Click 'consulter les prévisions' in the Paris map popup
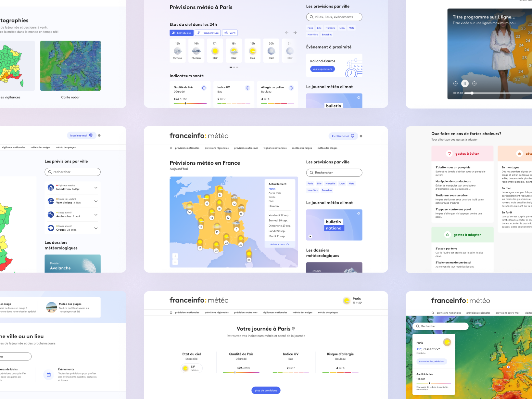Screen dimensions: 532x399 pyautogui.click(x=432, y=361)
